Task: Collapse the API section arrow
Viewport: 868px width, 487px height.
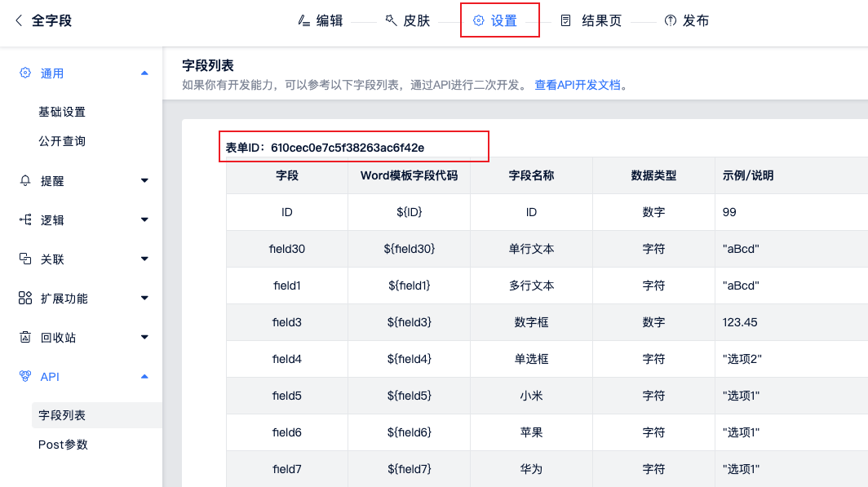Action: tap(144, 377)
